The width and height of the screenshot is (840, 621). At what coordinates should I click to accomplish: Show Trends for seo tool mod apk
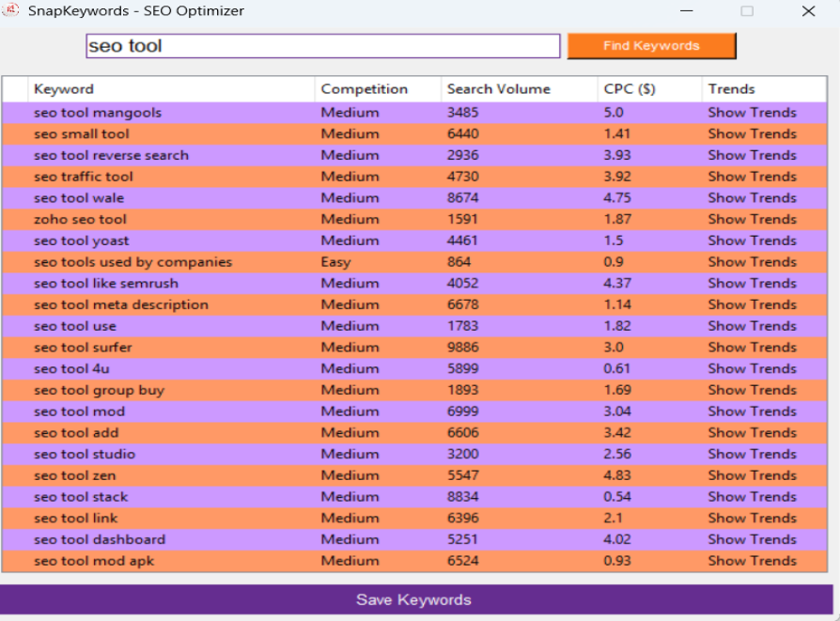coord(752,561)
